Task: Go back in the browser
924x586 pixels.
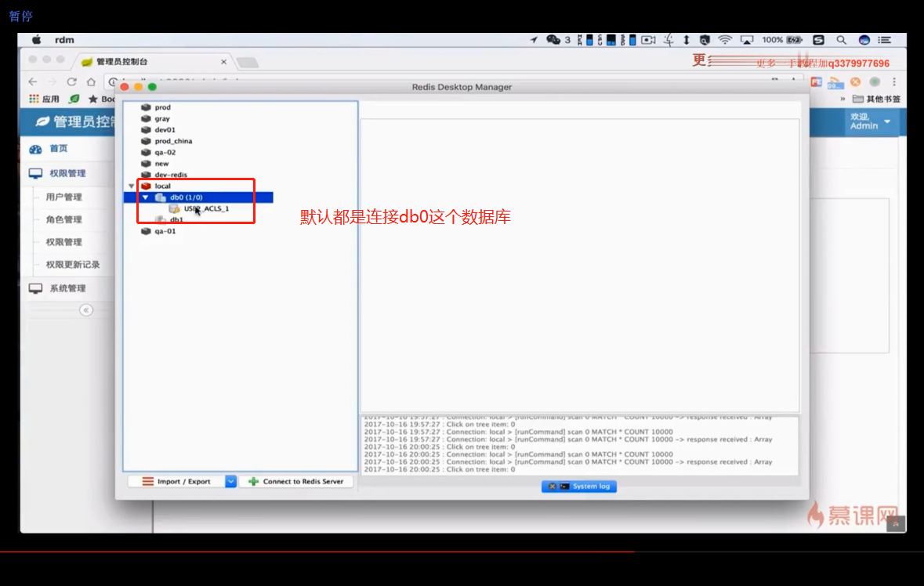Action: (33, 81)
